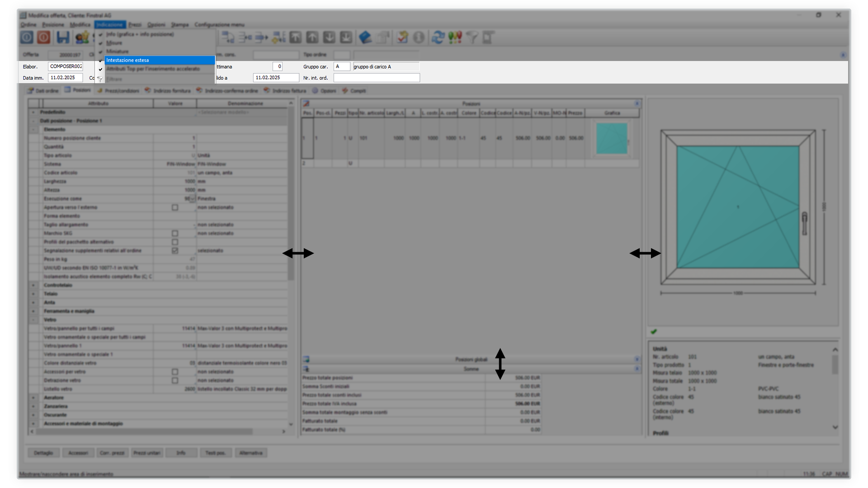
Task: Click the insert position icon after menu
Action: 227,37
